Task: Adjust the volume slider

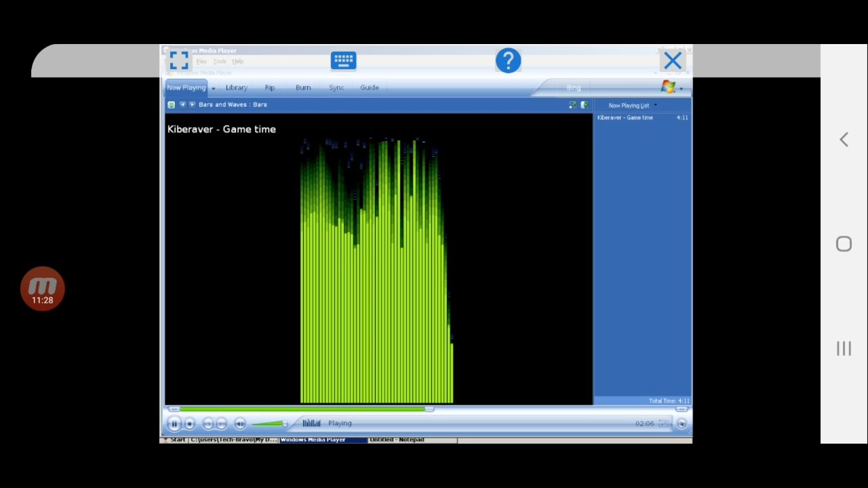Action: pos(270,424)
